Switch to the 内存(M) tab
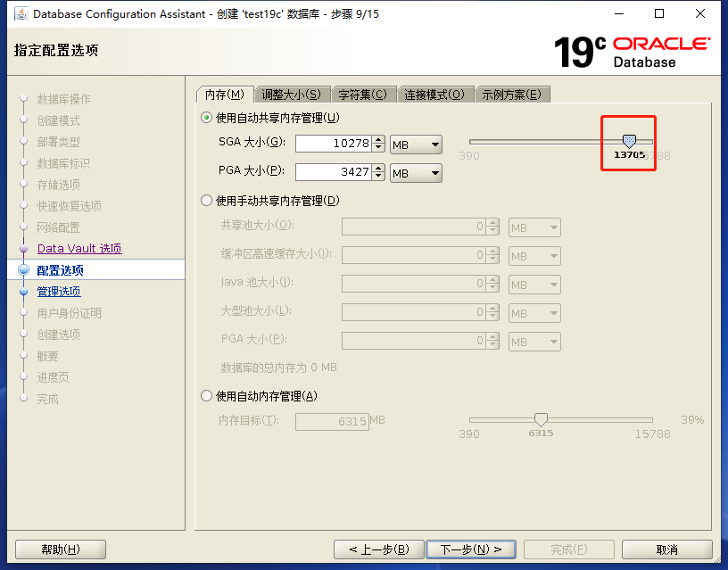 [225, 95]
